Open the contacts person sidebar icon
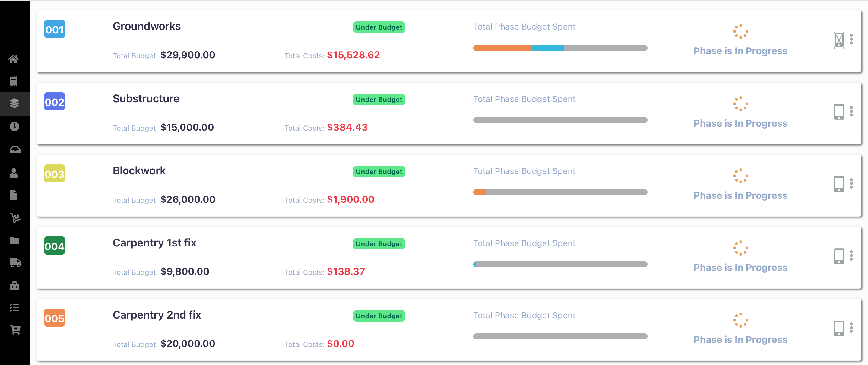The width and height of the screenshot is (868, 365). [x=14, y=173]
